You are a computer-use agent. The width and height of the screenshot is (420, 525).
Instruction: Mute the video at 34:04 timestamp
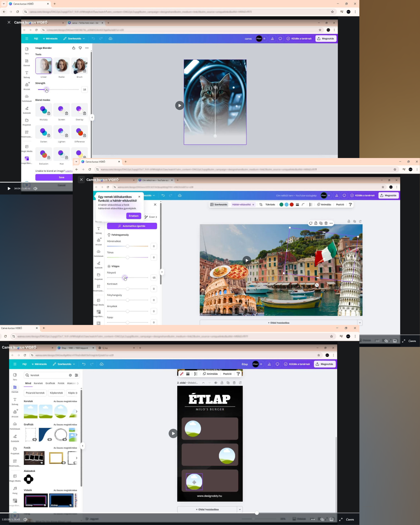(x=35, y=188)
